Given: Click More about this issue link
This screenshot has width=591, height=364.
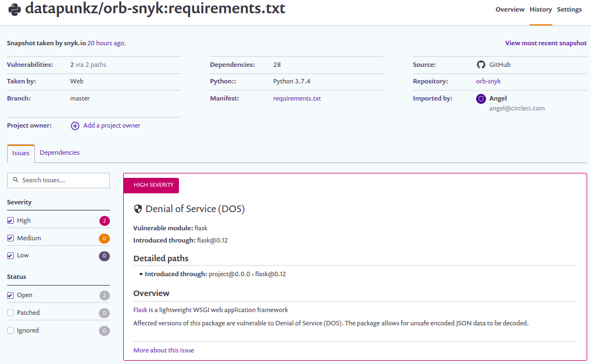Looking at the screenshot, I should click(x=163, y=350).
